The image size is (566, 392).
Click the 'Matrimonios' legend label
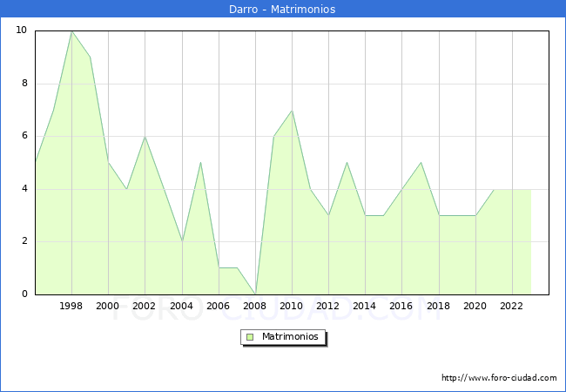click(x=290, y=336)
